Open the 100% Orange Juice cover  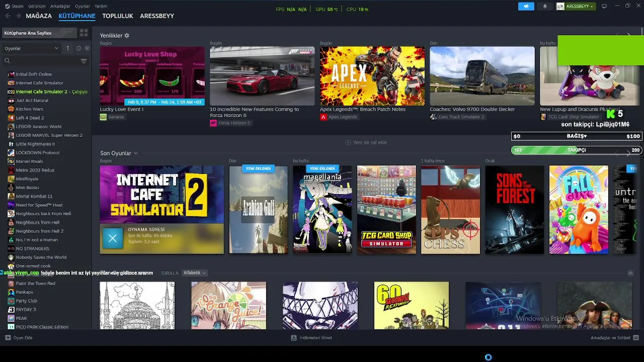[x=228, y=306]
